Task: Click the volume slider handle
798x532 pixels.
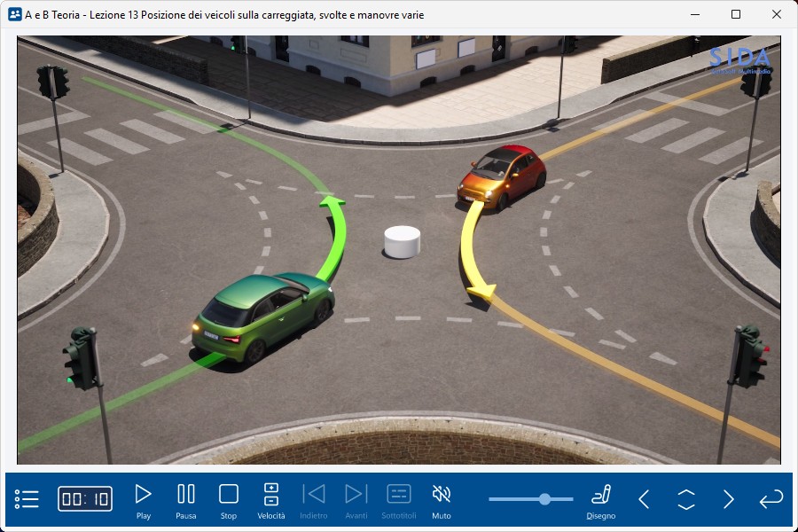Action: pyautogui.click(x=544, y=499)
